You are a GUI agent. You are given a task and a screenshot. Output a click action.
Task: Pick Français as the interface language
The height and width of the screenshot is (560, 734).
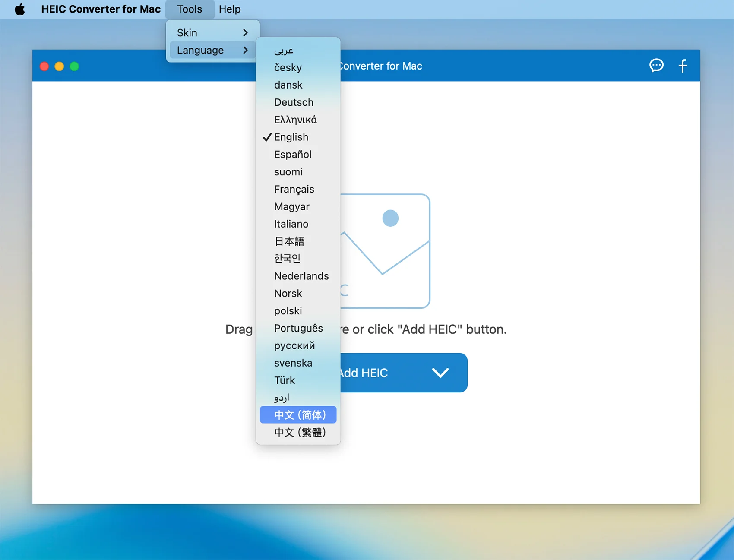click(x=294, y=189)
